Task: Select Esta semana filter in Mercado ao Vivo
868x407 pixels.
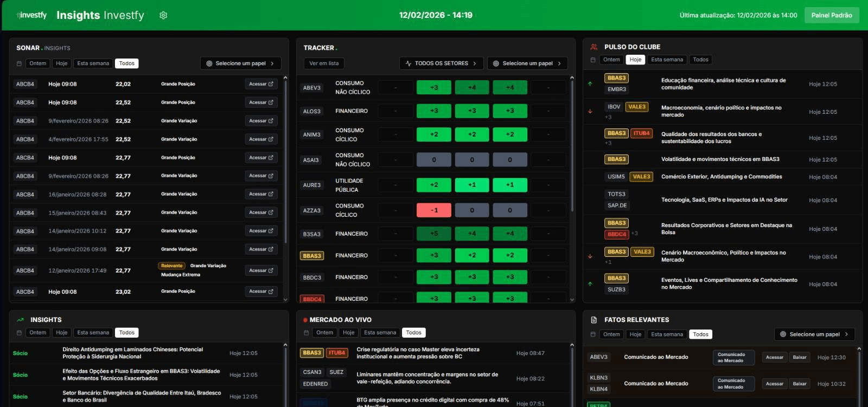Action: coord(380,333)
